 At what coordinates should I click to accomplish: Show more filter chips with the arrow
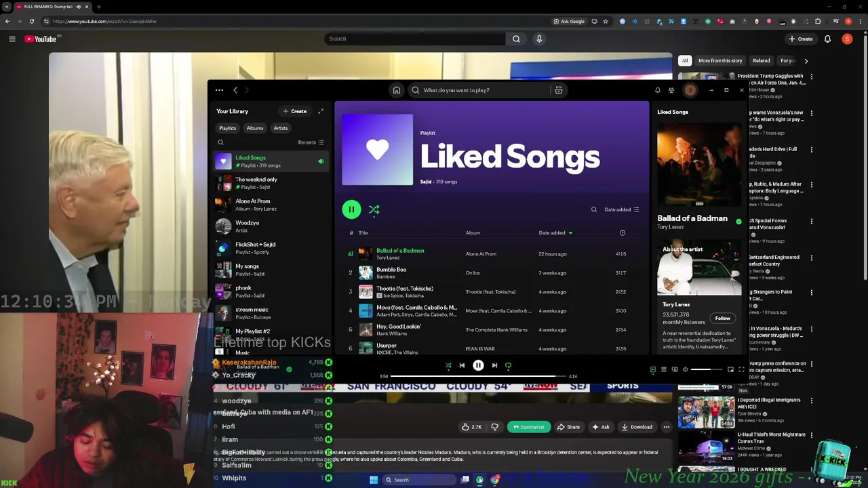point(806,60)
